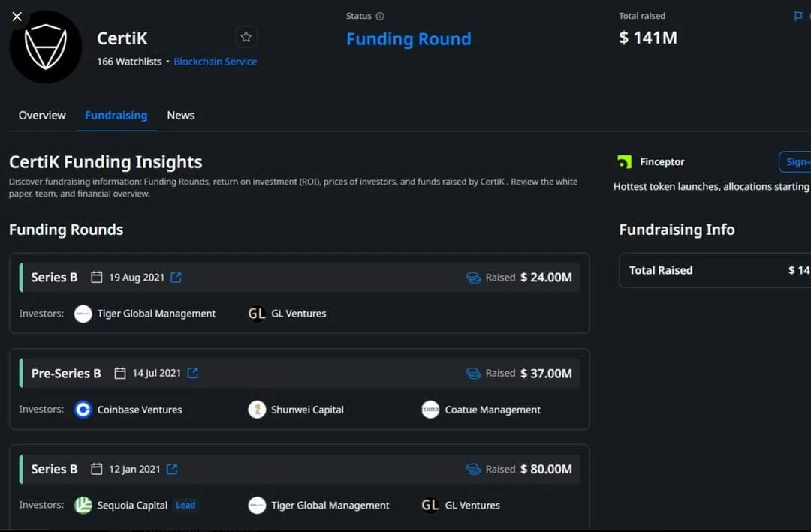The width and height of the screenshot is (811, 532).
Task: Click the Sequoia Capital logo
Action: 83,505
